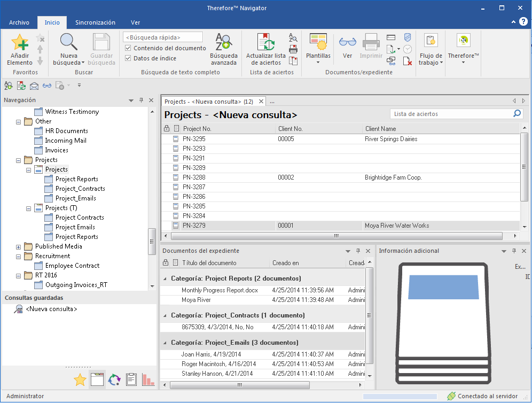Click the linked documents chain icon
The image size is (532, 403).
[x=391, y=61]
